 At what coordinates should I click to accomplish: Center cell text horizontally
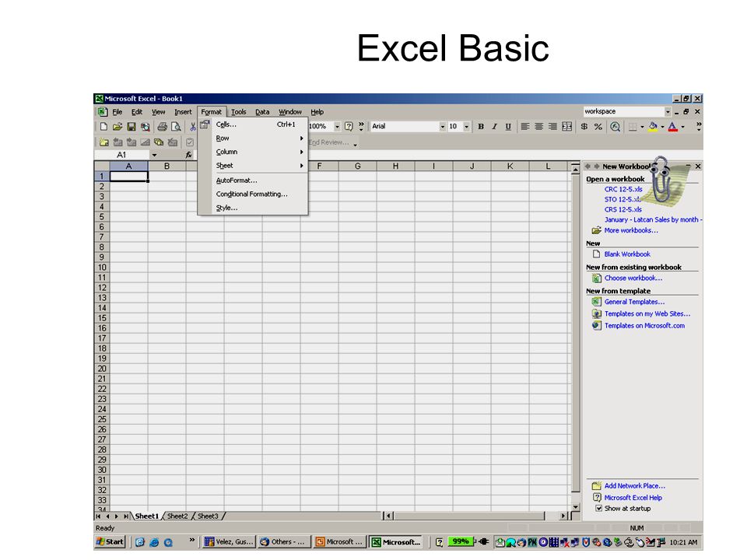(538, 127)
